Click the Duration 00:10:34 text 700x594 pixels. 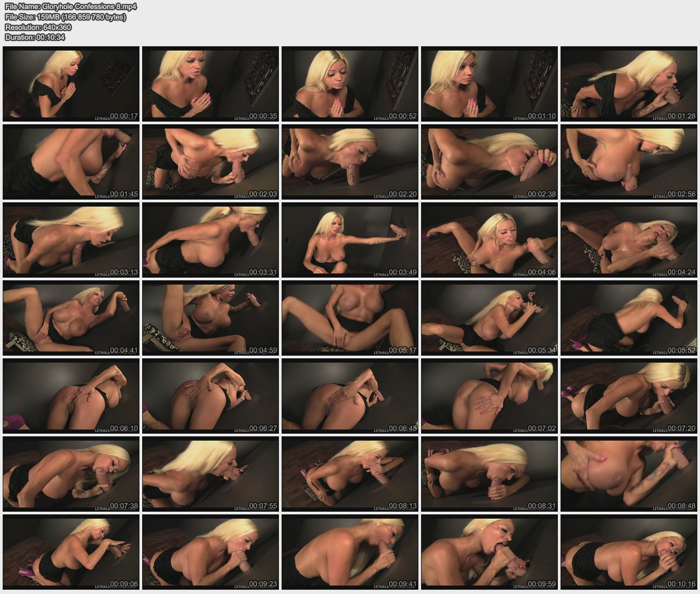pos(35,38)
